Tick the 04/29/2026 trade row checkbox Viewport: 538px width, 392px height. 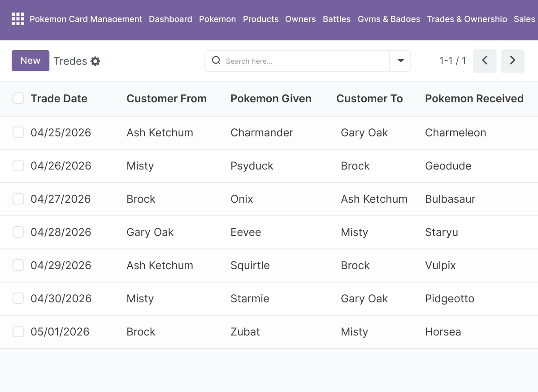(18, 266)
